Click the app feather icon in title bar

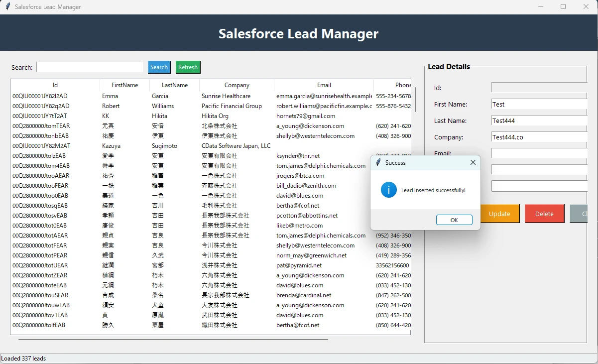[x=7, y=7]
